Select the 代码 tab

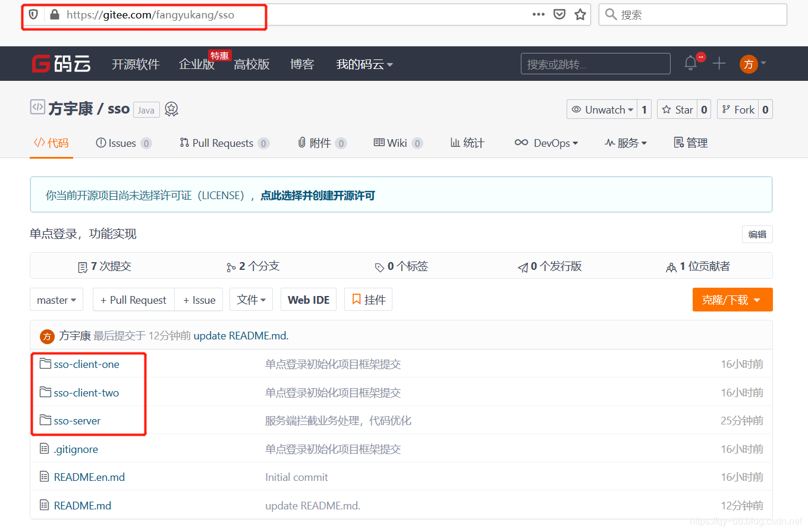(51, 143)
